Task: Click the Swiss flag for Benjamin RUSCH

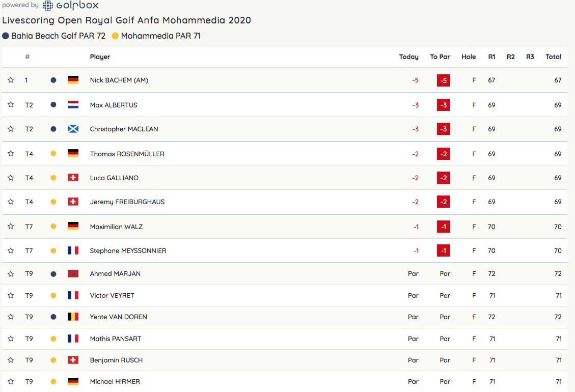Action: click(73, 360)
